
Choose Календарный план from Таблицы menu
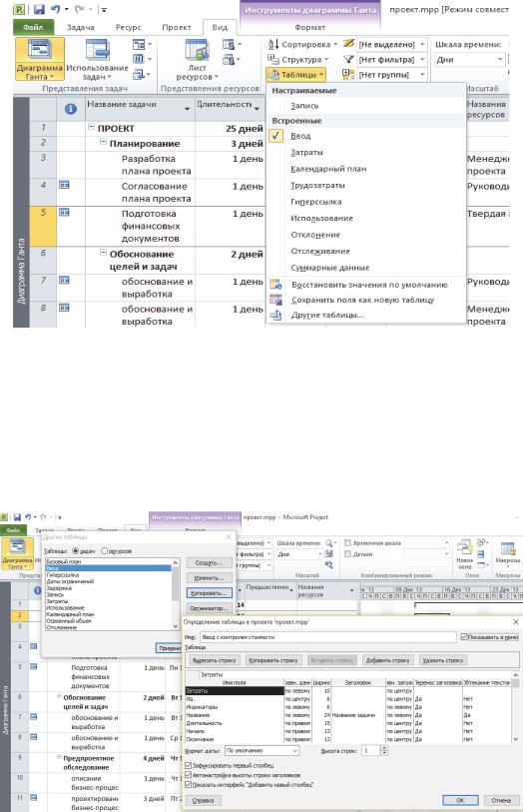pos(328,169)
